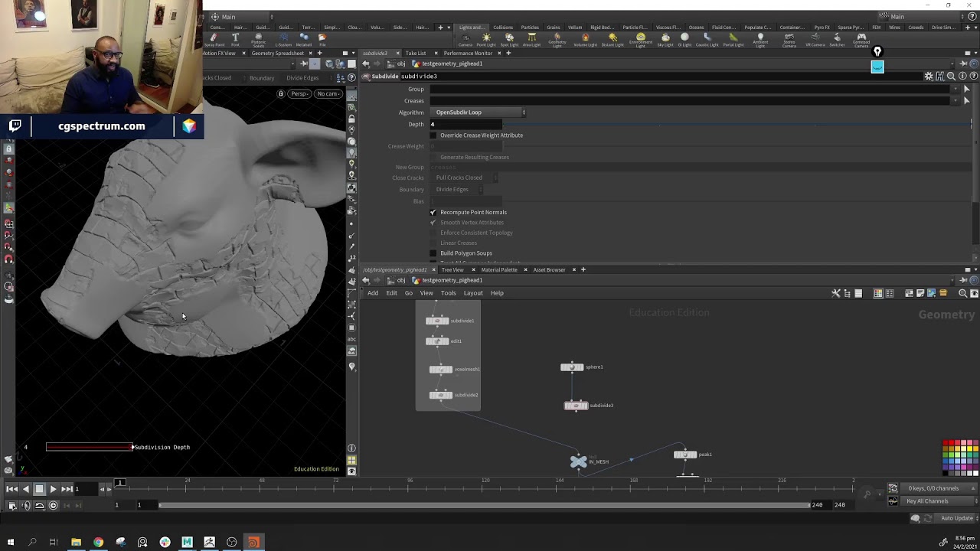Open the network editor Add menu
This screenshot has height=551, width=980.
[373, 293]
